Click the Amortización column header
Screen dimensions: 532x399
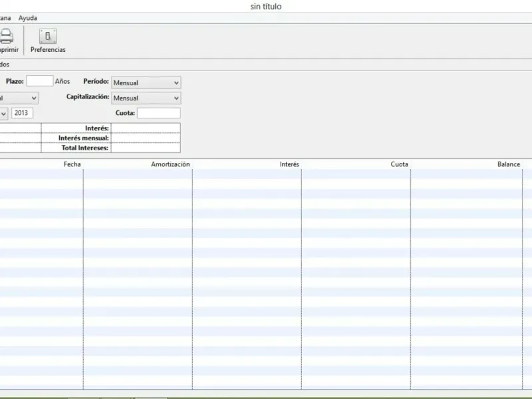point(170,164)
